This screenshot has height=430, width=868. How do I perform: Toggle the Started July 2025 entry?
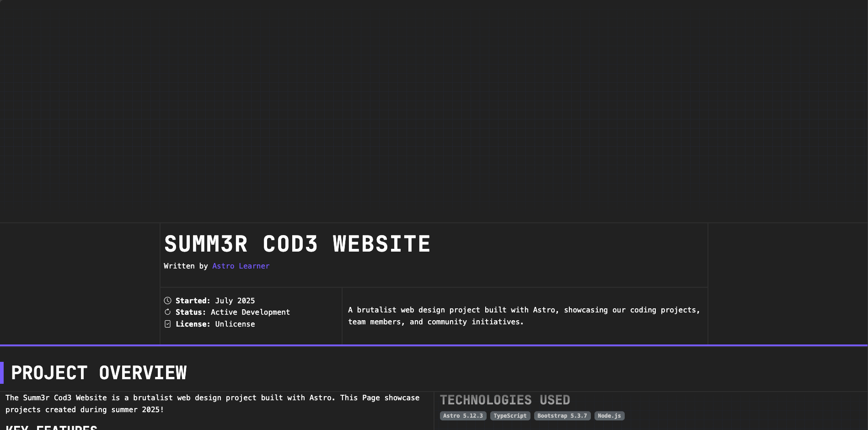[x=215, y=301]
